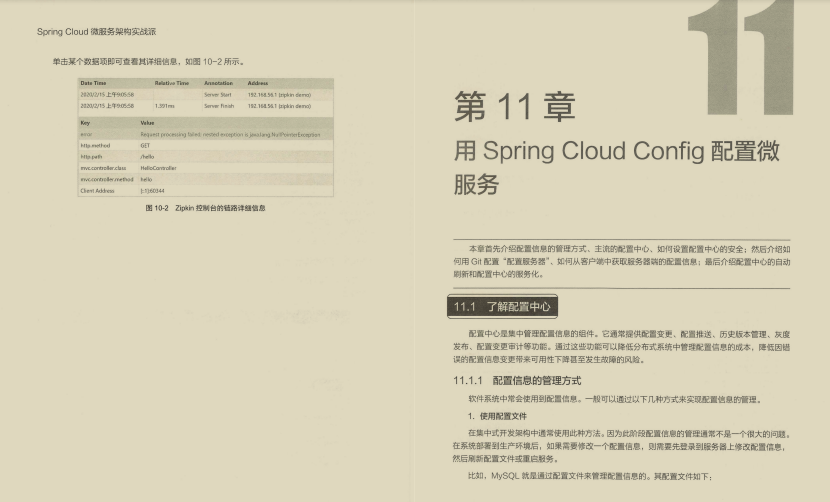Click the page header 'Spring Cloud 微服务架构实战派'
This screenshot has height=502, width=830.
pyautogui.click(x=96, y=32)
